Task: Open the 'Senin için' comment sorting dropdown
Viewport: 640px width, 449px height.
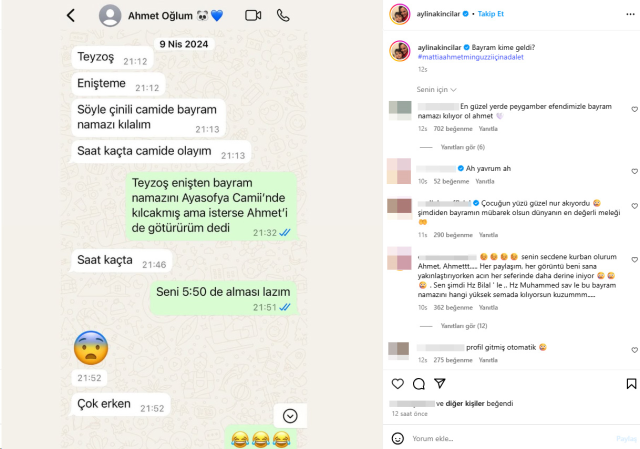Action: [x=436, y=89]
